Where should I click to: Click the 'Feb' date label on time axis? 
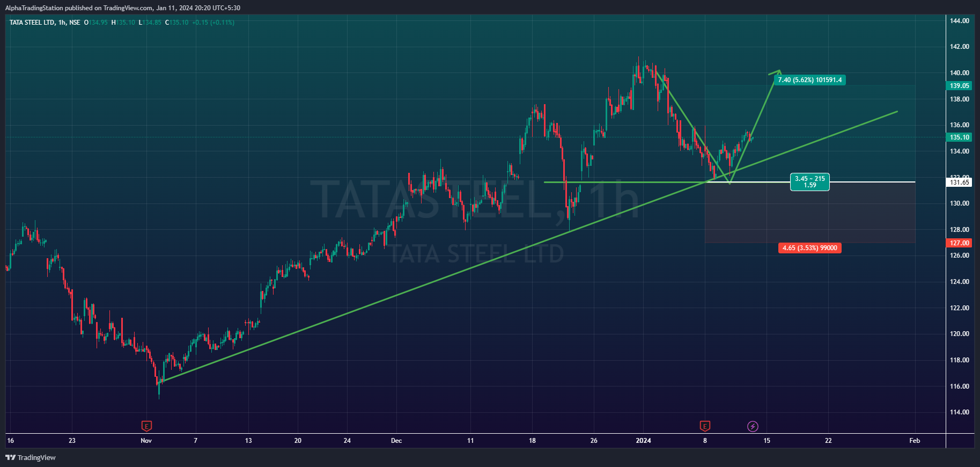click(915, 441)
